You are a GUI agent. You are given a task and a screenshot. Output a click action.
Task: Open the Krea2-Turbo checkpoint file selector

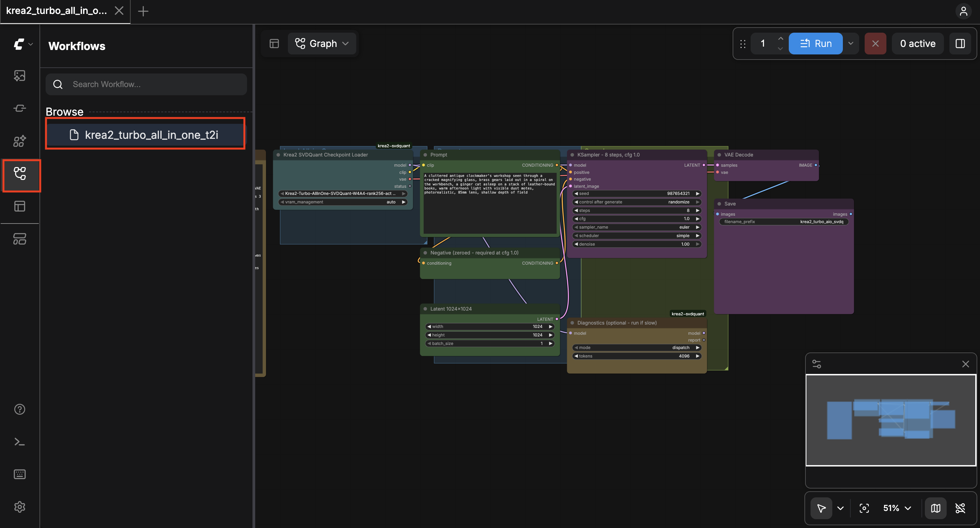[x=343, y=194]
